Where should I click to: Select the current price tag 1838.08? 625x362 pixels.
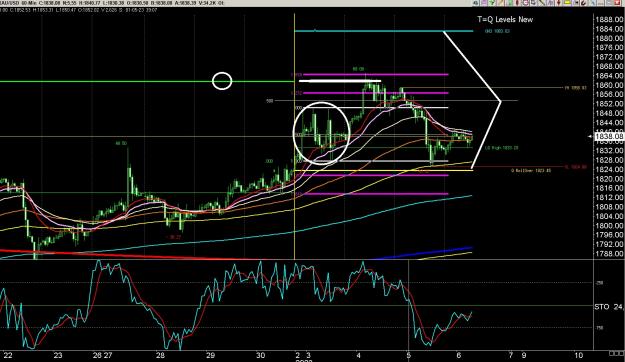[x=609, y=137]
